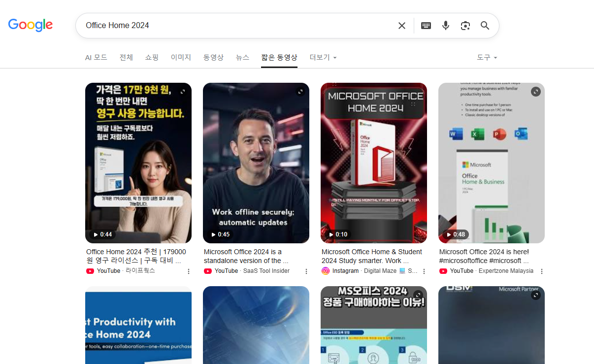The image size is (594, 364).
Task: Switch to the AI 모드 tab
Action: 96,58
